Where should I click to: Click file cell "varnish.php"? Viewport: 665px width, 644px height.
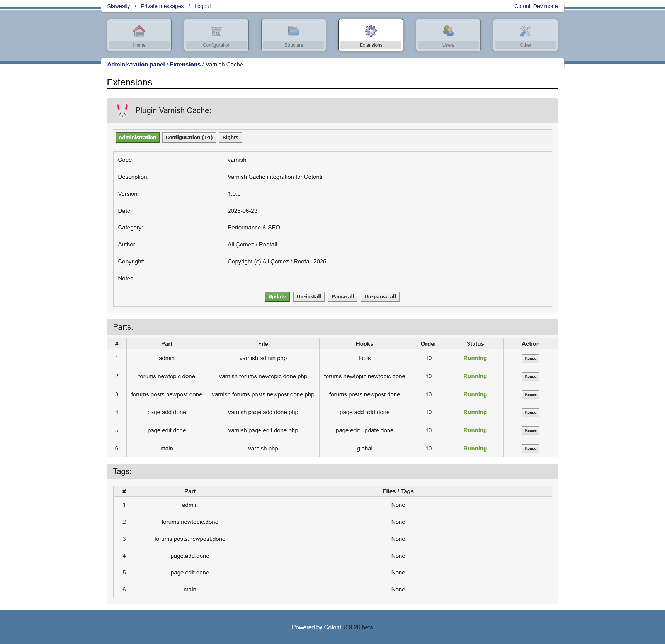(263, 449)
